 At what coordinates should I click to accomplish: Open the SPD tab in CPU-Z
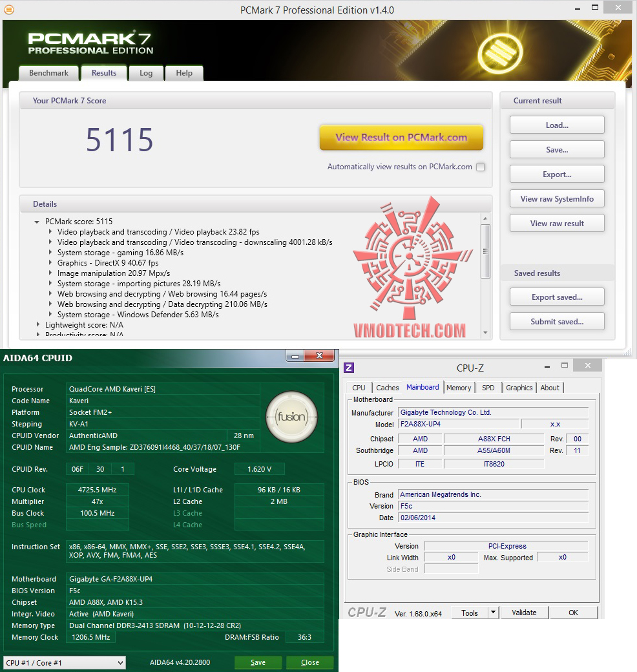point(488,388)
